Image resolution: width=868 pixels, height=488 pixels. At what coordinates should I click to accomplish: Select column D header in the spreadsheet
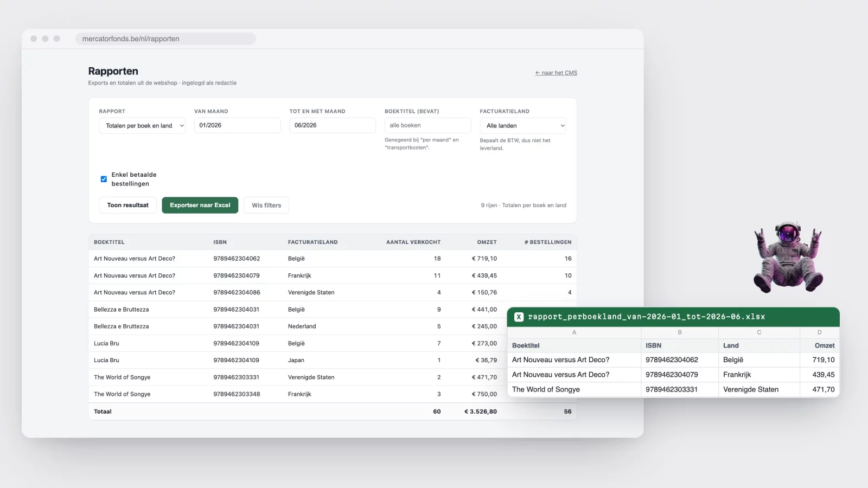pos(820,332)
